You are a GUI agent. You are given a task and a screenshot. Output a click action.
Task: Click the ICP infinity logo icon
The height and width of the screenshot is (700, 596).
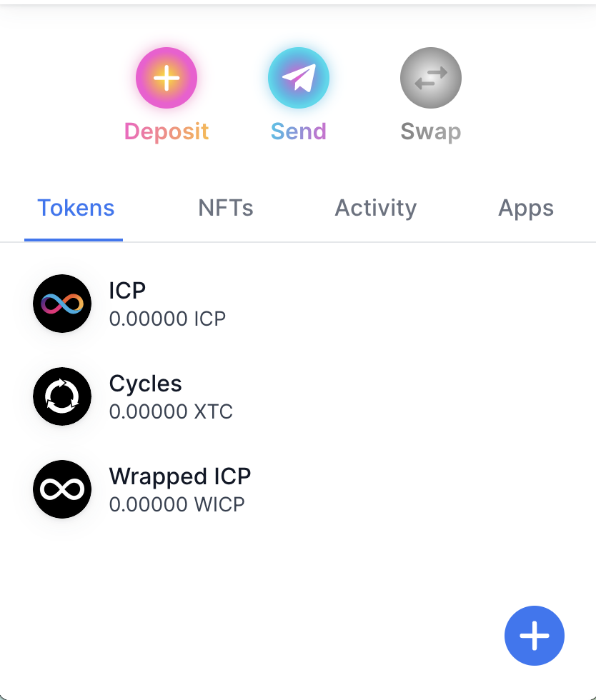click(62, 304)
